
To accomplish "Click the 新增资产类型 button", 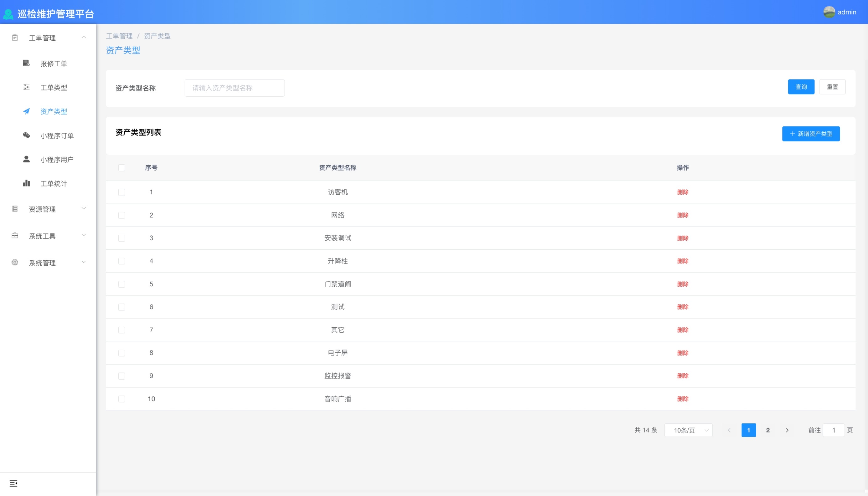I will [x=811, y=134].
